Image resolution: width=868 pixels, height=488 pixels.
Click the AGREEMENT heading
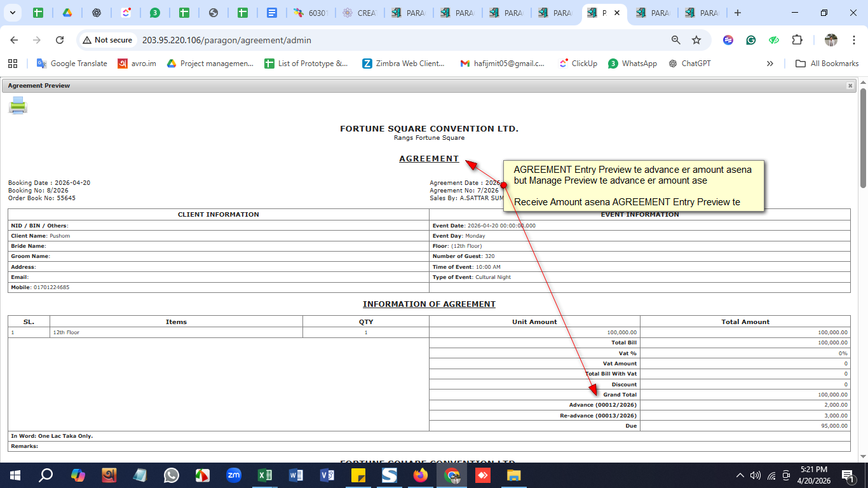(x=429, y=159)
